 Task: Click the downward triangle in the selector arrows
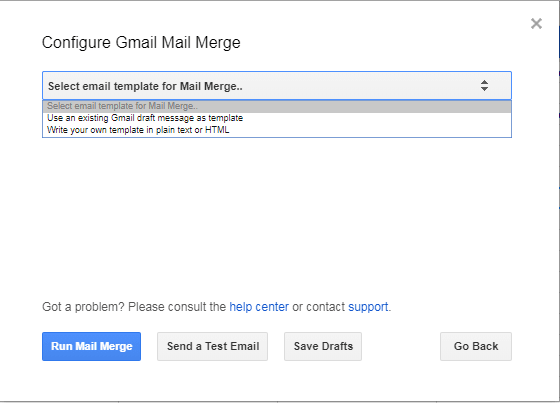pos(484,89)
